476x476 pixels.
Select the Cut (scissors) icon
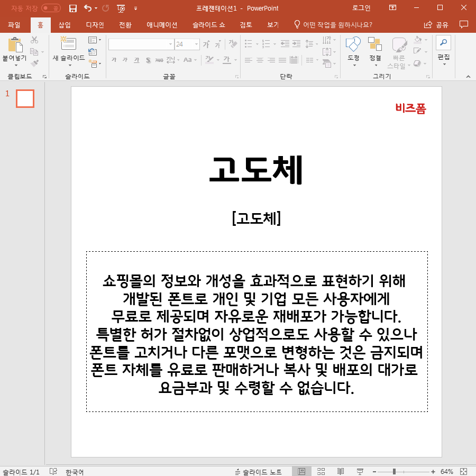click(x=34, y=40)
